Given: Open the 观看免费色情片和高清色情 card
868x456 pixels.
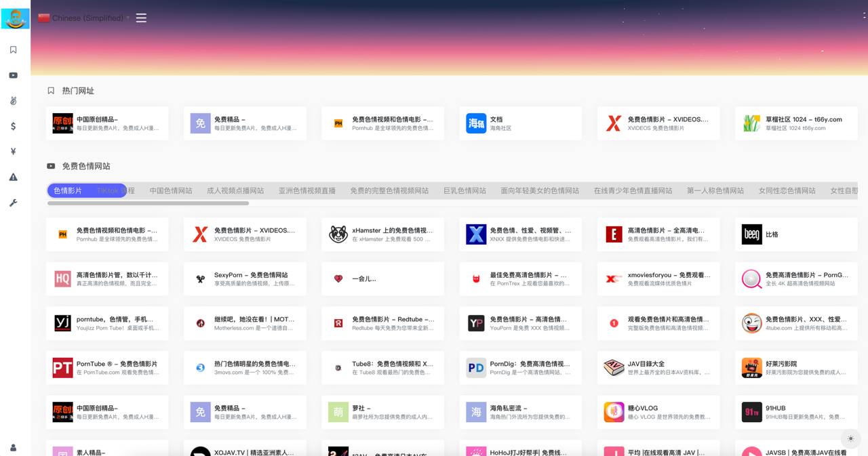Looking at the screenshot, I should [x=658, y=323].
